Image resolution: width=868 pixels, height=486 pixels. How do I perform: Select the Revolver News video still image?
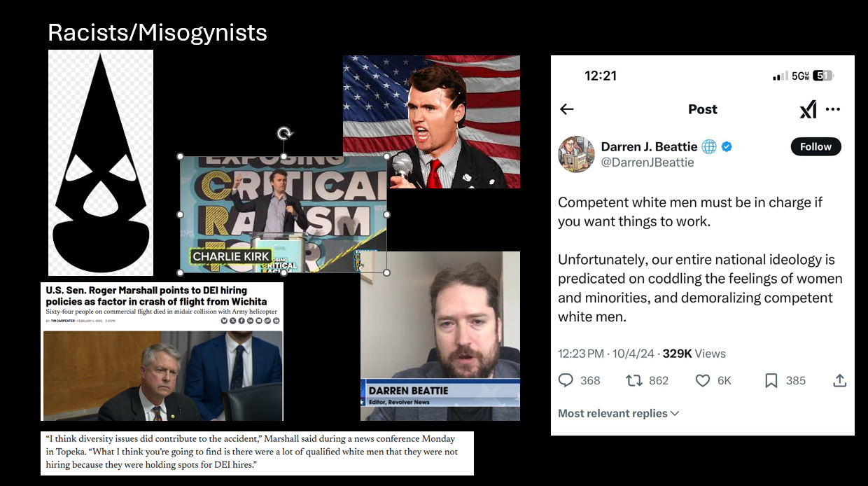pos(440,336)
